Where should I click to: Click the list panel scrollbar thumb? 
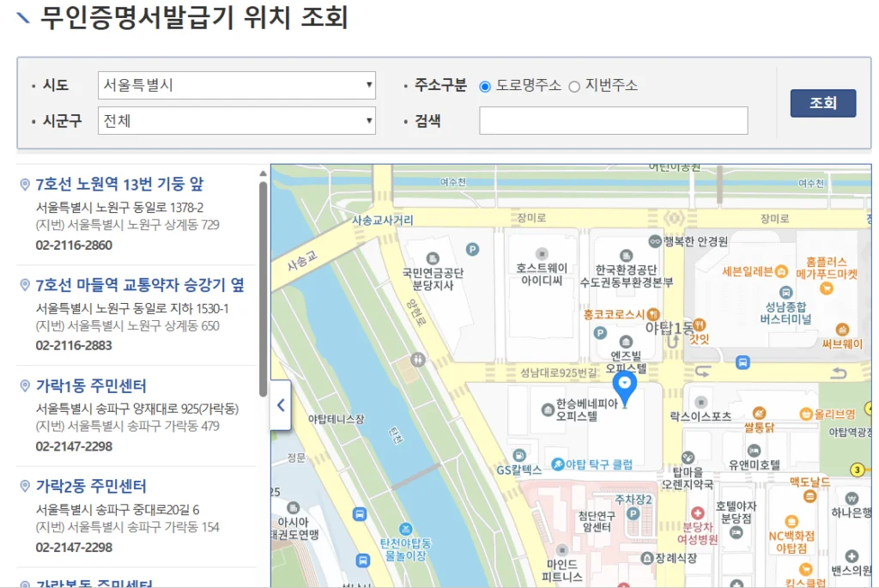coord(263,288)
